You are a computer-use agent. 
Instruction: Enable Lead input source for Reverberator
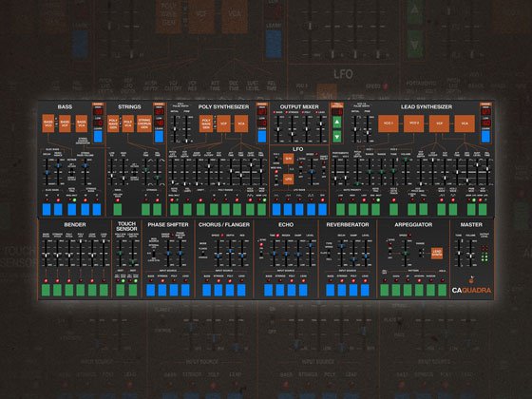365,291
